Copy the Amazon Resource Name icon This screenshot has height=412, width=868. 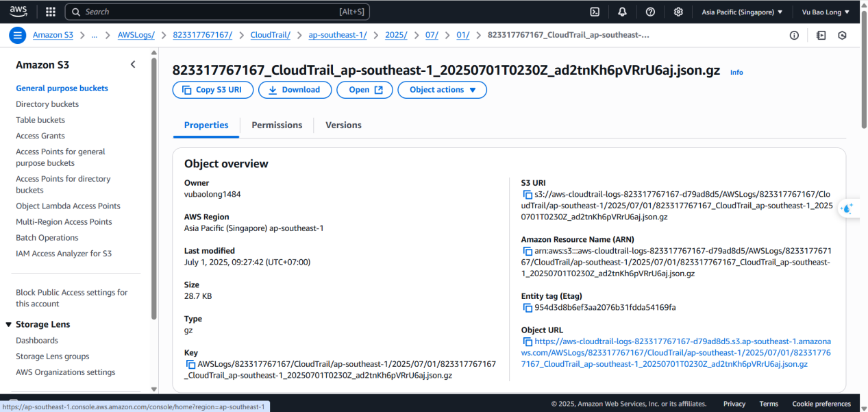point(528,252)
